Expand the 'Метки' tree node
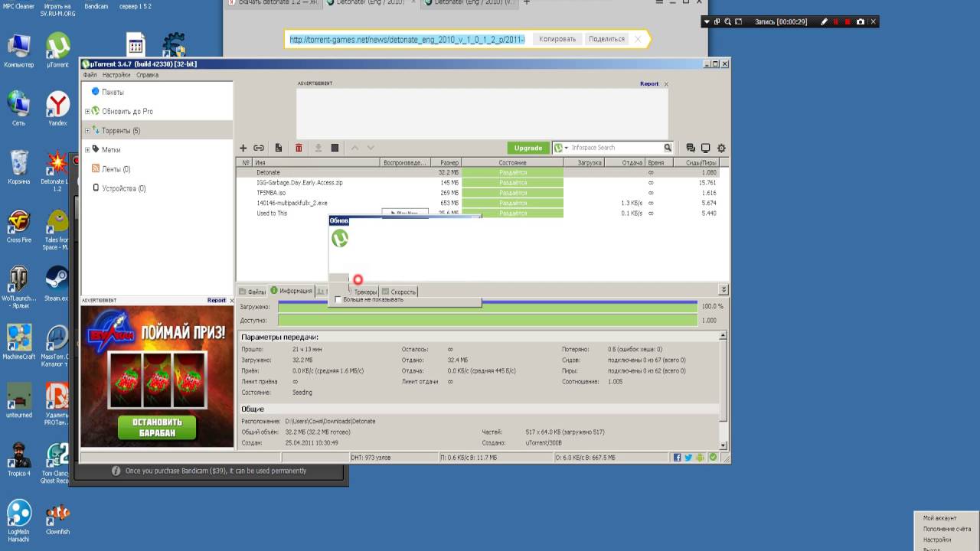Image resolution: width=980 pixels, height=551 pixels. tap(87, 150)
